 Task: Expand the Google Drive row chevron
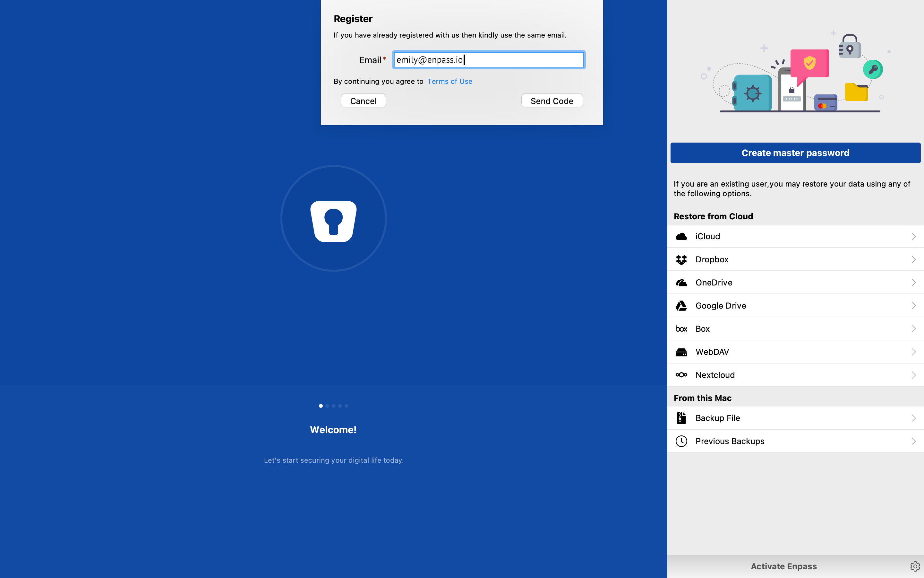pos(914,306)
